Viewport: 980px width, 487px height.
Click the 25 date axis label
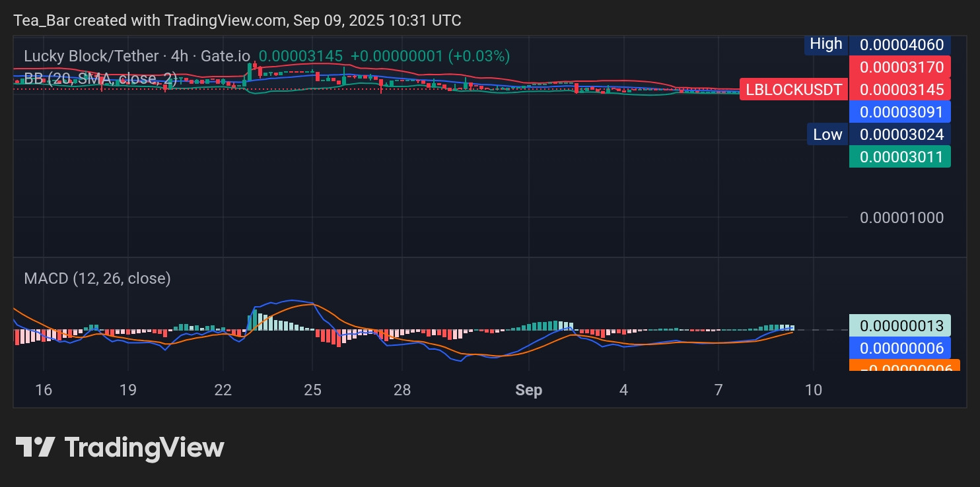click(313, 390)
